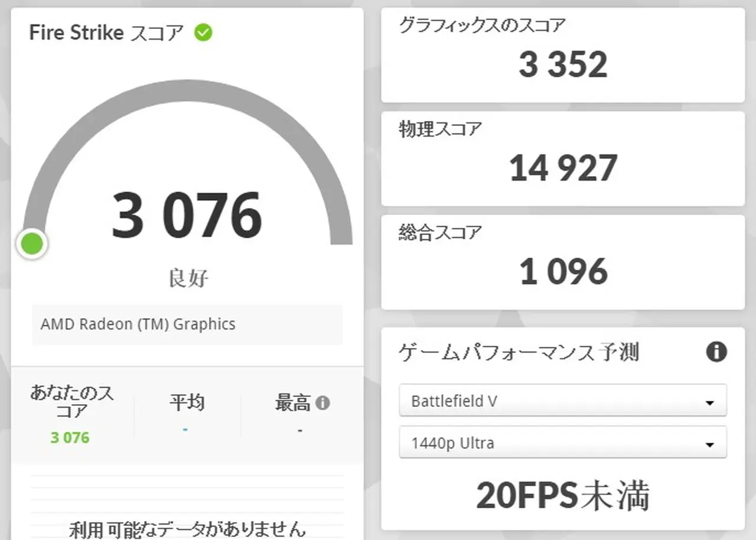756x540 pixels.
Task: Click the グラフィックスのスコア value 3 352
Action: coord(563,65)
